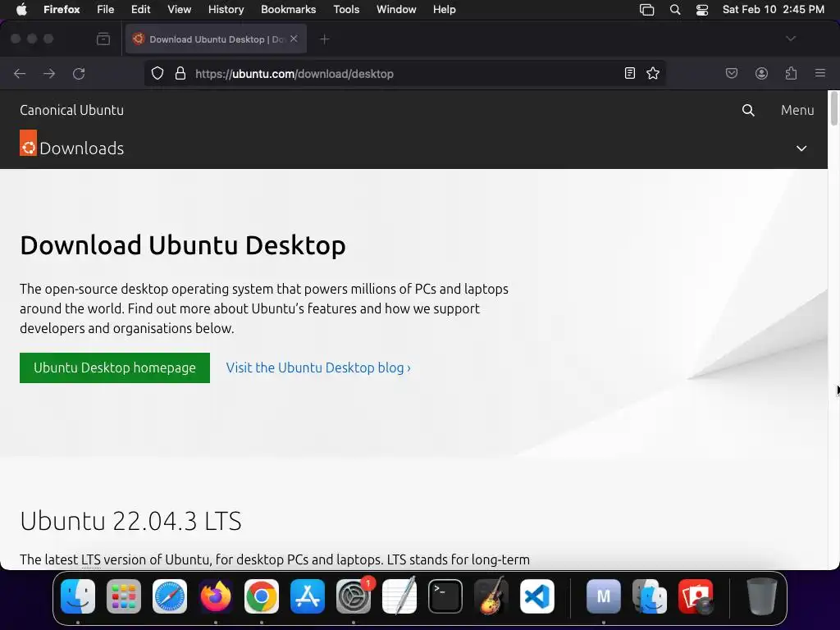The image size is (840, 630).
Task: Open Terminal from the Dock
Action: (x=445, y=596)
